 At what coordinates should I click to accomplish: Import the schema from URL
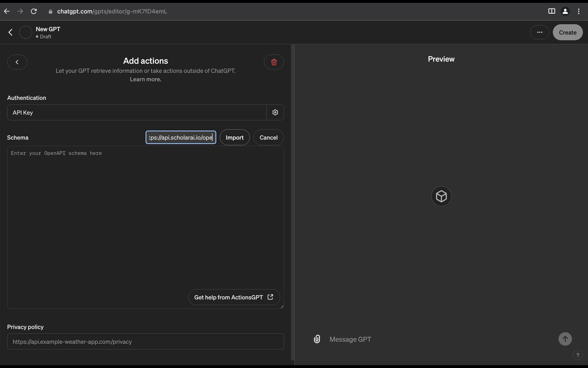pyautogui.click(x=235, y=138)
